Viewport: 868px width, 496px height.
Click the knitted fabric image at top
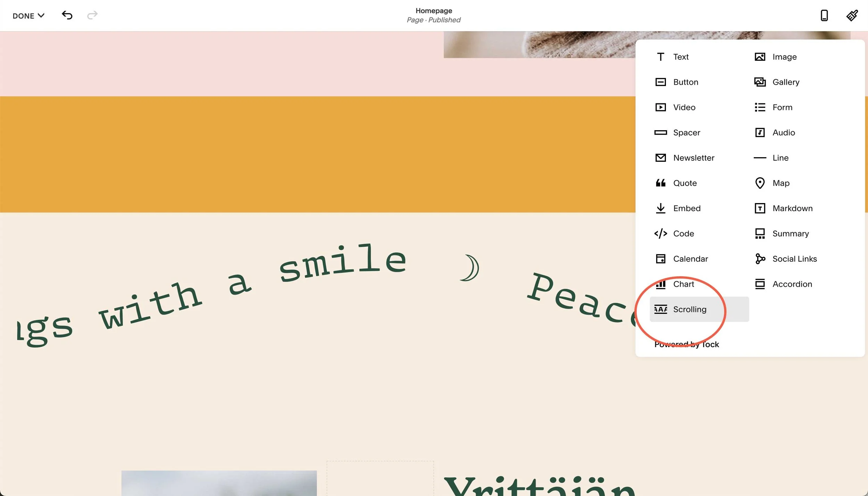click(647, 44)
